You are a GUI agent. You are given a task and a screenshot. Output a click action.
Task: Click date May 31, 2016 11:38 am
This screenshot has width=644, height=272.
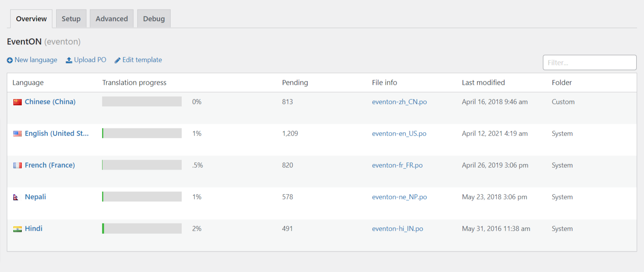click(x=496, y=229)
